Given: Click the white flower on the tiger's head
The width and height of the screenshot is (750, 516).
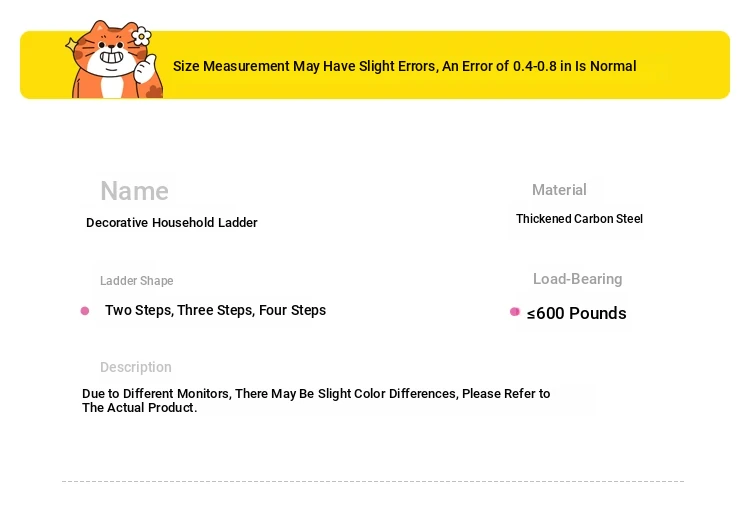Looking at the screenshot, I should (x=141, y=37).
